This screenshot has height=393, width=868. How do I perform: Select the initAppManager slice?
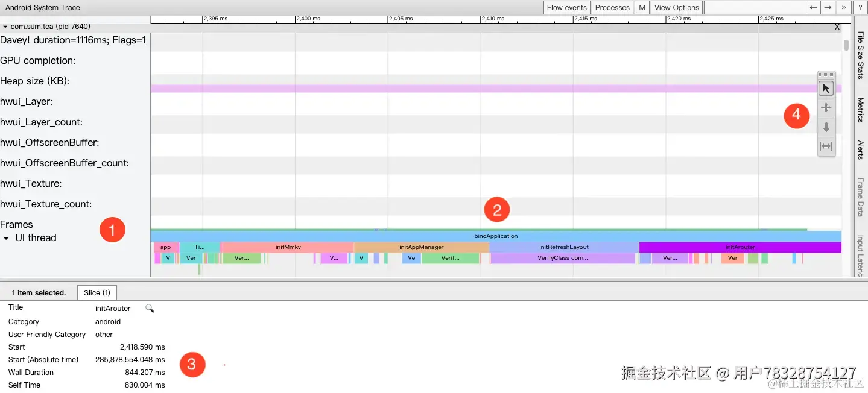coord(421,247)
